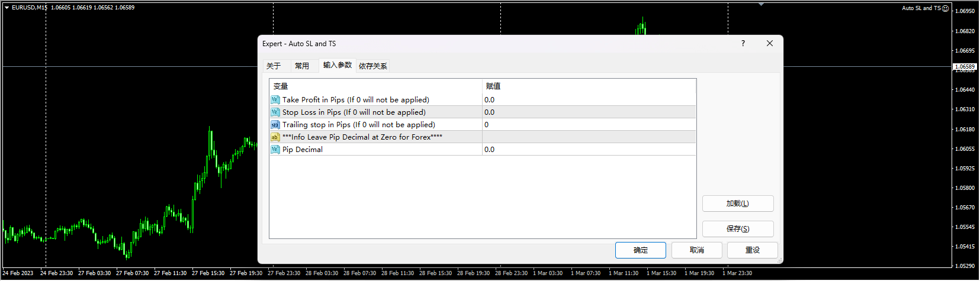
Task: Click the dialog help question mark
Action: click(x=743, y=43)
